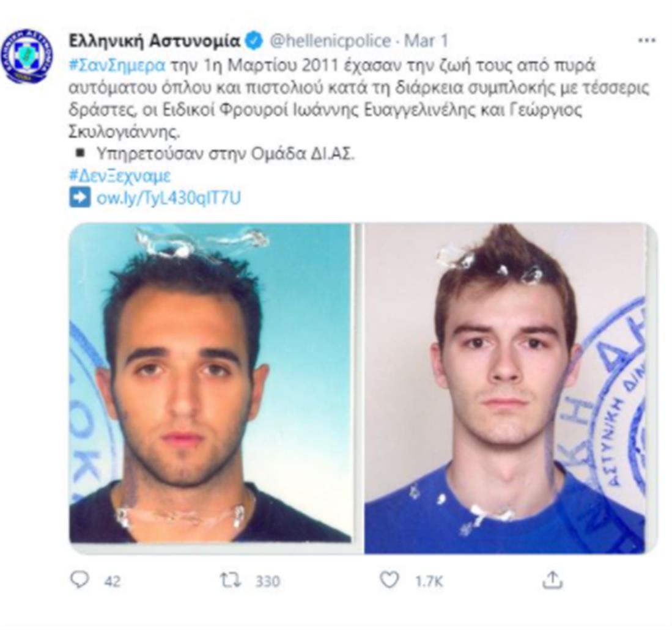Open the Mar 1 tweet timestamp
Image resolution: width=672 pixels, height=630 pixels.
click(x=426, y=41)
